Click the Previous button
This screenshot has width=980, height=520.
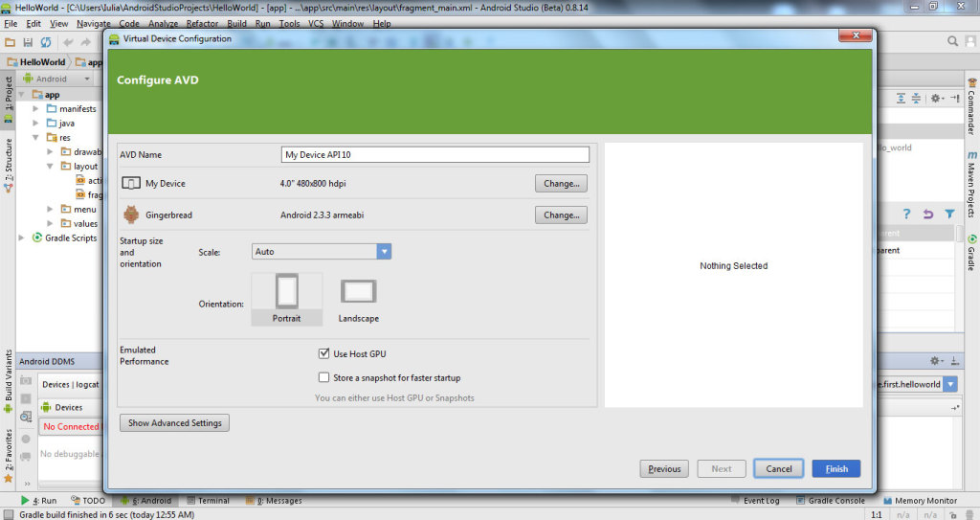point(664,468)
